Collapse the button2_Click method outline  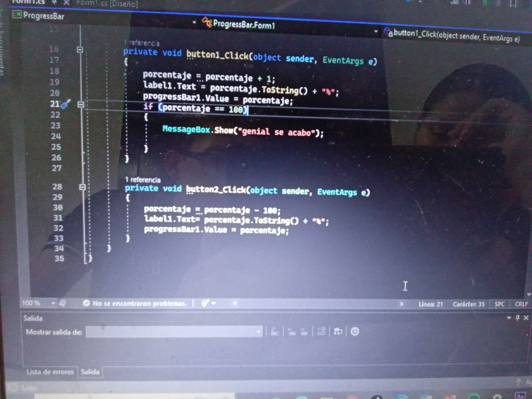tap(82, 187)
